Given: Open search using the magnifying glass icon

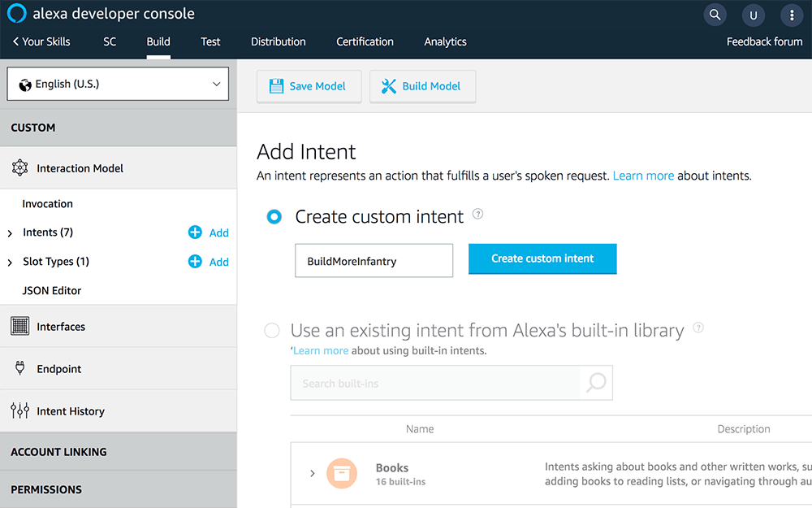Looking at the screenshot, I should 714,15.
